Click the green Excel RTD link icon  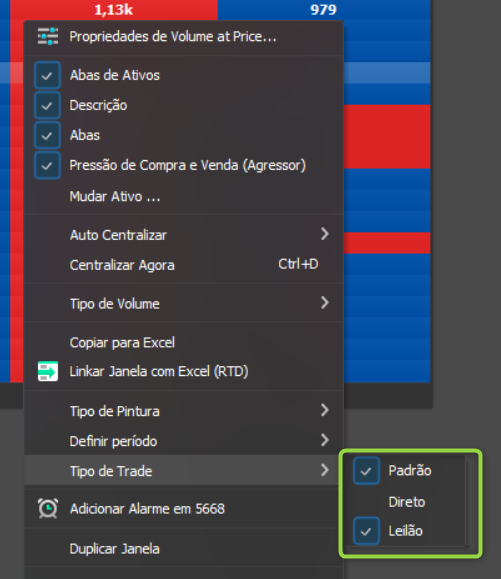tap(48, 371)
